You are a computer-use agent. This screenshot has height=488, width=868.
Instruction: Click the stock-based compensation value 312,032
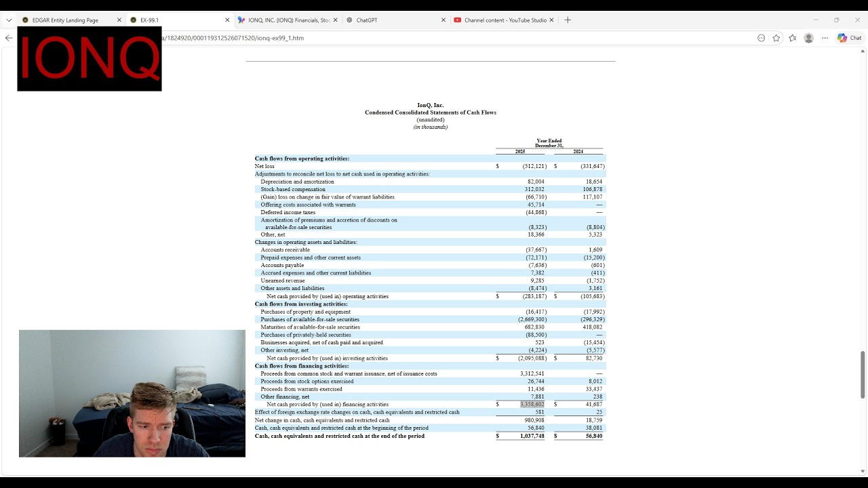pyautogui.click(x=536, y=189)
